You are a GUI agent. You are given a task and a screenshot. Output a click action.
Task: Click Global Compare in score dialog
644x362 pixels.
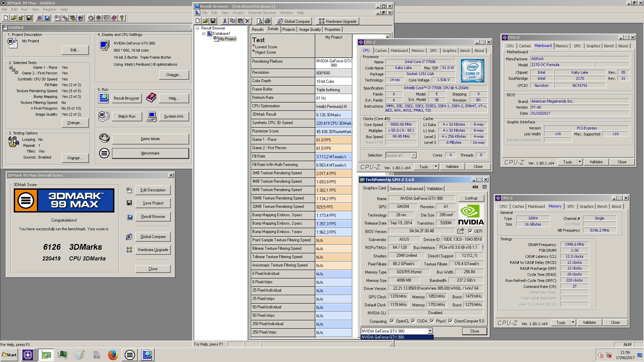tap(153, 237)
